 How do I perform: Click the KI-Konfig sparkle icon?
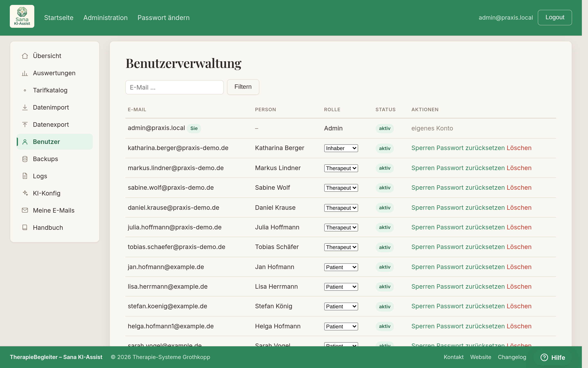click(x=25, y=193)
